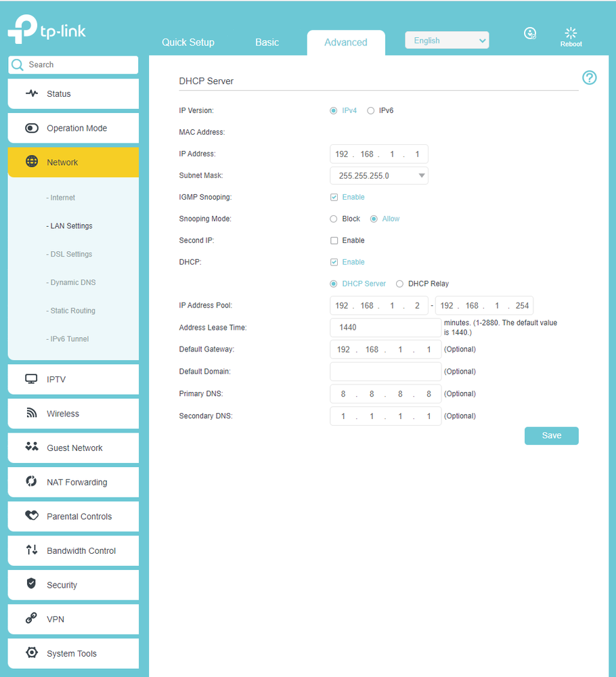Image resolution: width=616 pixels, height=677 pixels.
Task: Click the Reboot icon
Action: [571, 33]
